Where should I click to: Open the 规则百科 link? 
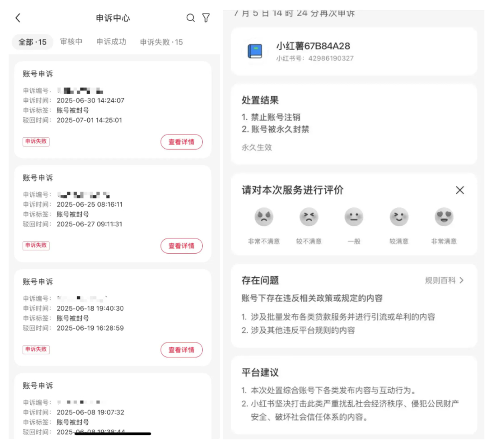tap(440, 281)
